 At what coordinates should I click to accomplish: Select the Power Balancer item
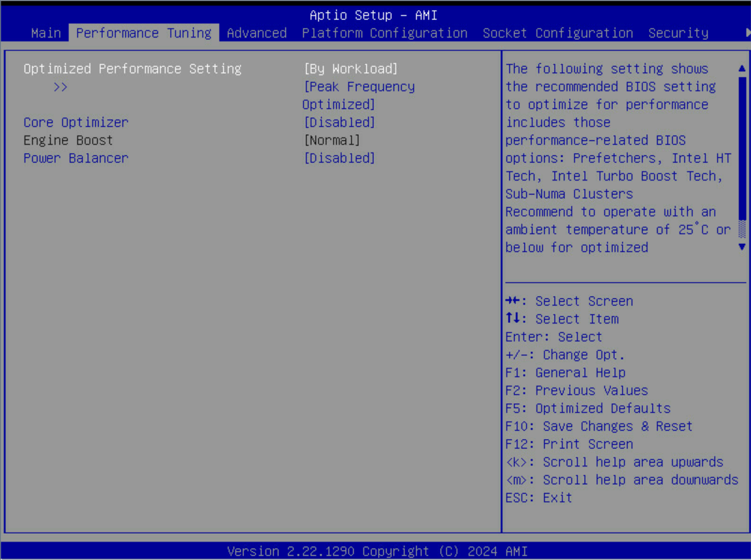pyautogui.click(x=75, y=158)
